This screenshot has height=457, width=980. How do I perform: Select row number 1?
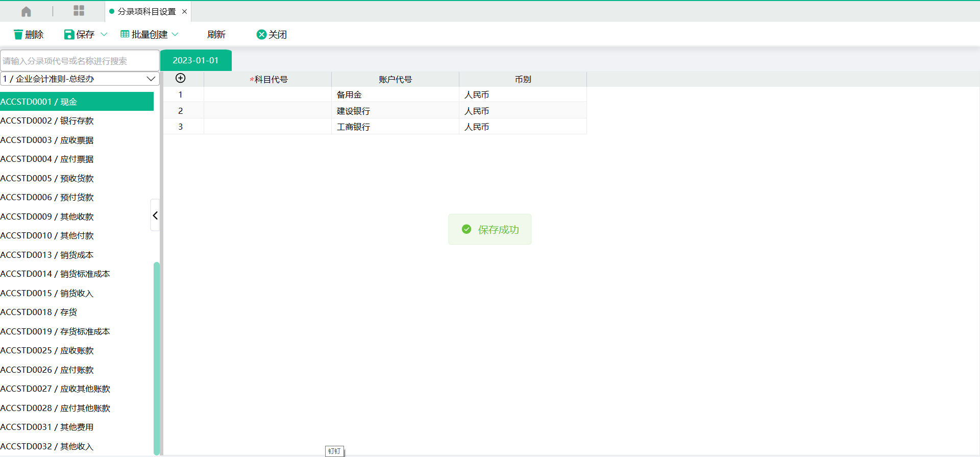coord(180,94)
